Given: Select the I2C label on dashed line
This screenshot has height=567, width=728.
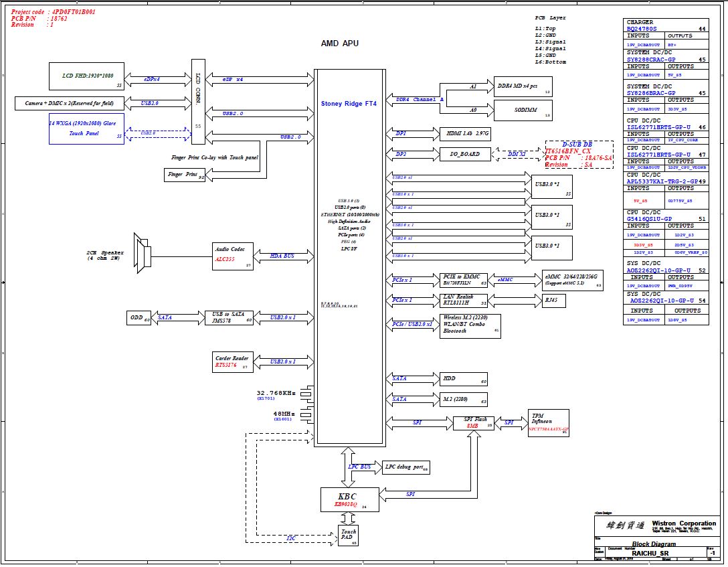Looking at the screenshot, I should 291,538.
